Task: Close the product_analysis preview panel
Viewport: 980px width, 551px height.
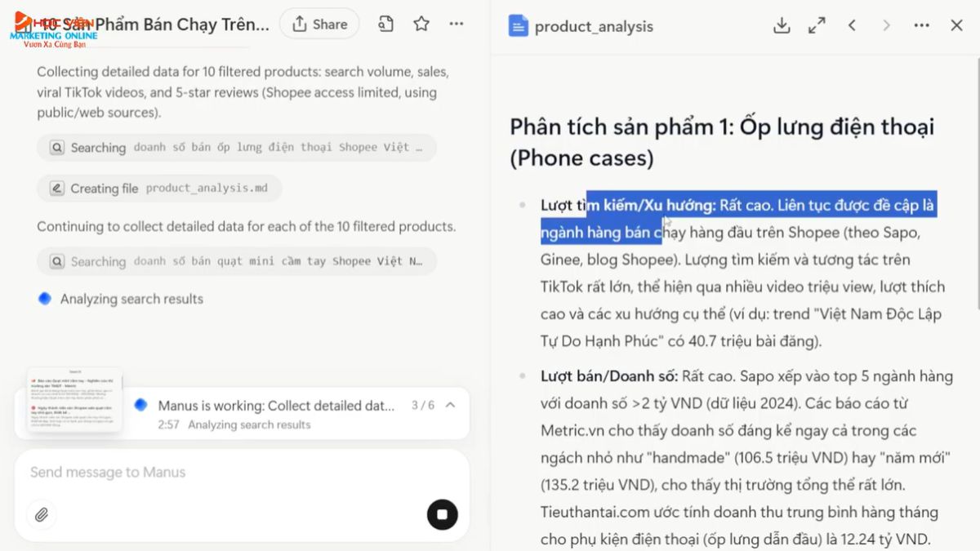Action: point(957,25)
